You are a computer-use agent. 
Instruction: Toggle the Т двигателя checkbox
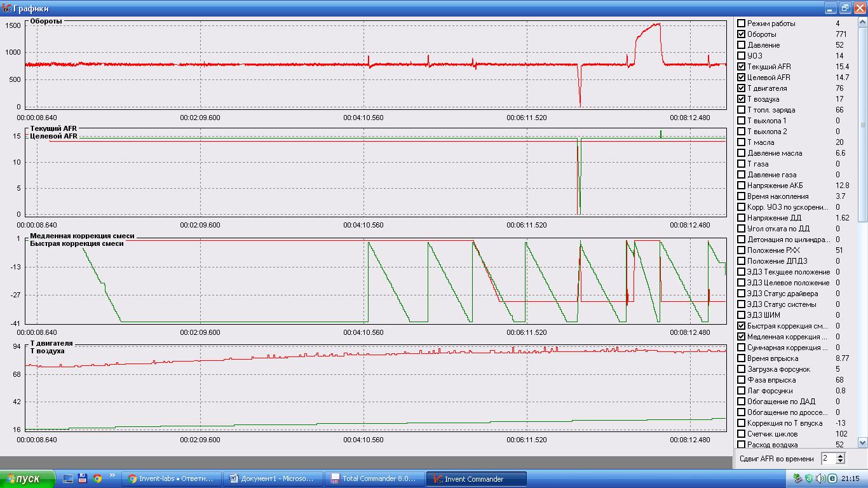click(741, 88)
